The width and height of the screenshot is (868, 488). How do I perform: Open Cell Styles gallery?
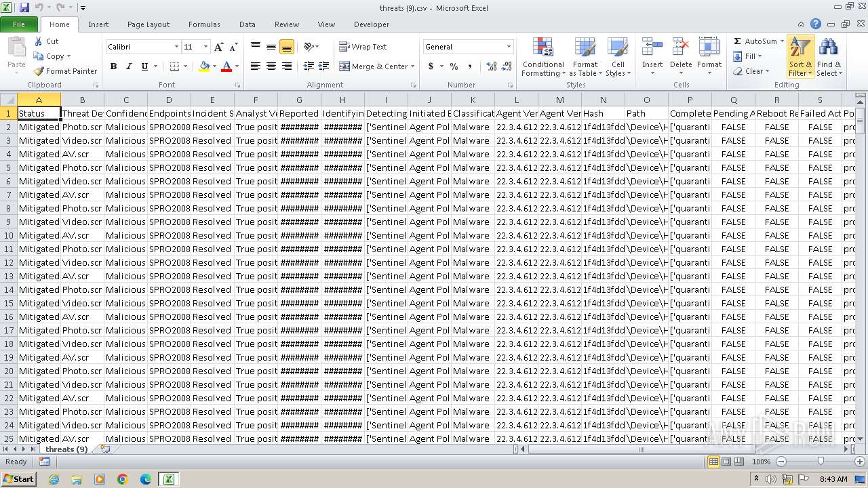[618, 57]
